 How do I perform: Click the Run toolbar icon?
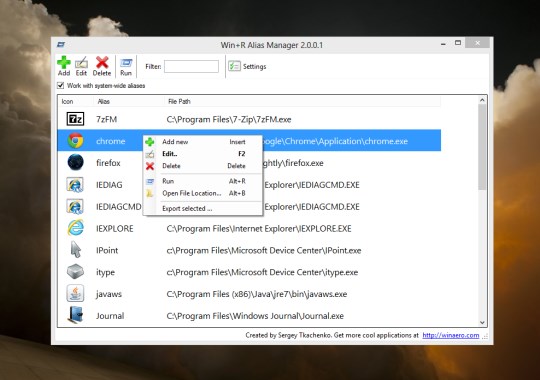click(x=126, y=63)
